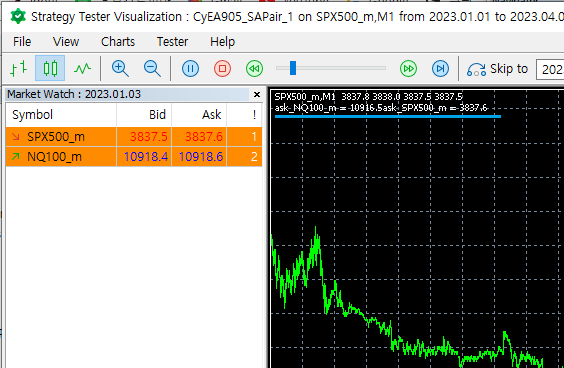Click the Strategy Tester app icon

pos(18,17)
